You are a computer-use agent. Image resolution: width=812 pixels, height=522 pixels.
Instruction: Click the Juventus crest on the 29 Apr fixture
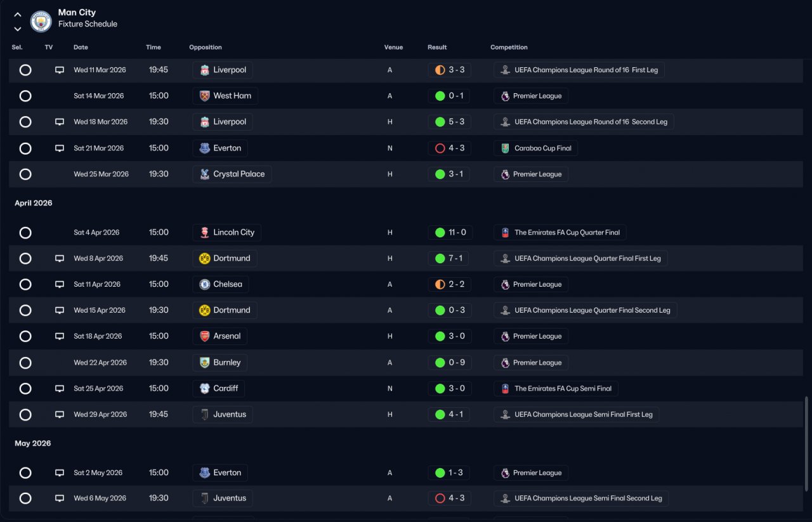point(204,415)
